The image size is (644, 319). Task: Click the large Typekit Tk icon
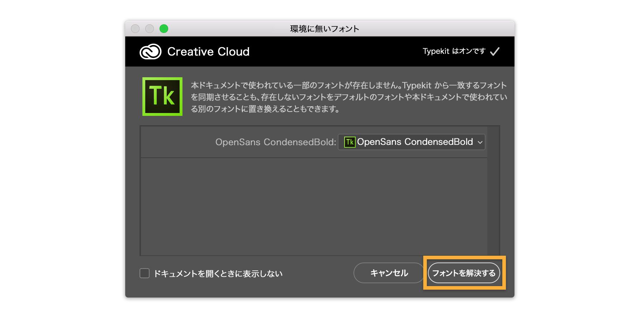[162, 97]
